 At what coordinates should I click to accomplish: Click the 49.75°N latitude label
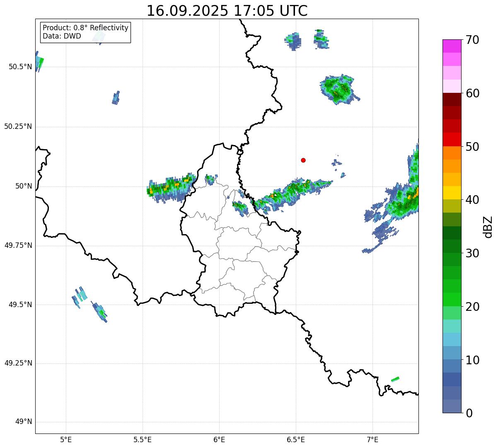[x=18, y=245]
